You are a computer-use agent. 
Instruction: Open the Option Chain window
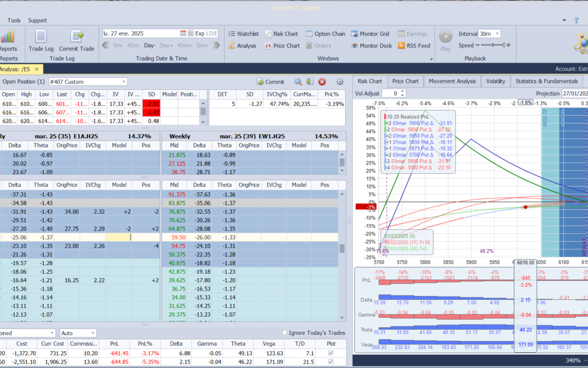(x=325, y=34)
